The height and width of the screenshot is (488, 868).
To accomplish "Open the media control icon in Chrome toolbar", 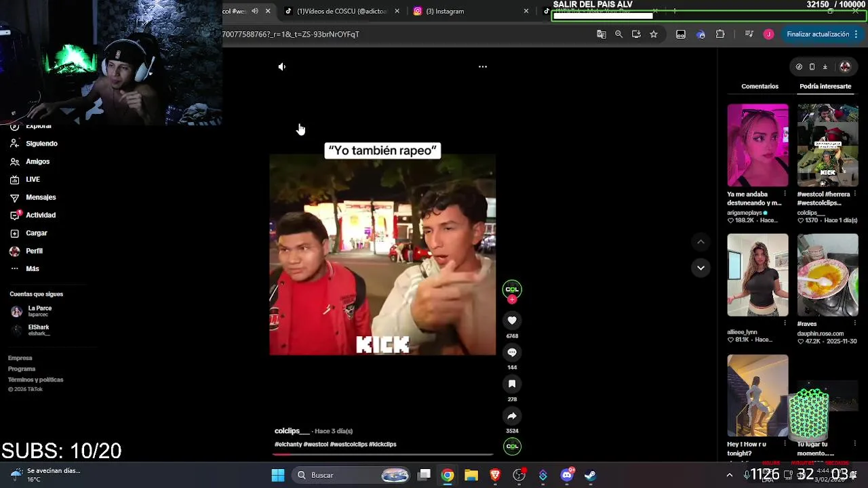I will tap(749, 34).
